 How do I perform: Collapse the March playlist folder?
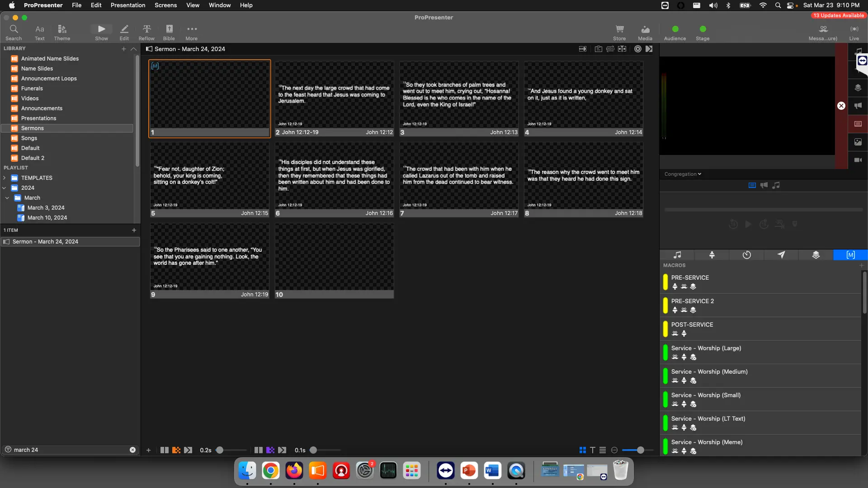[7, 198]
